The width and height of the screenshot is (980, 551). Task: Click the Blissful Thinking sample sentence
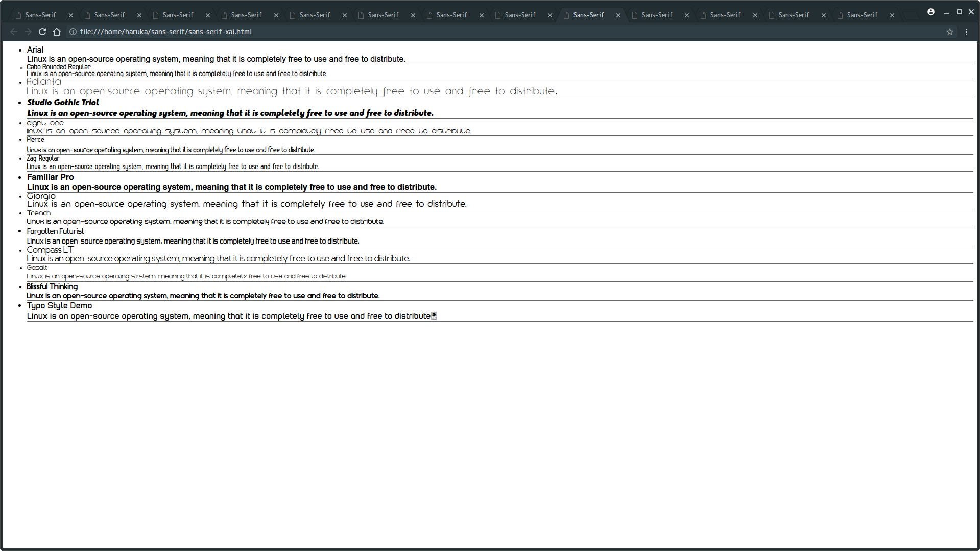click(203, 296)
